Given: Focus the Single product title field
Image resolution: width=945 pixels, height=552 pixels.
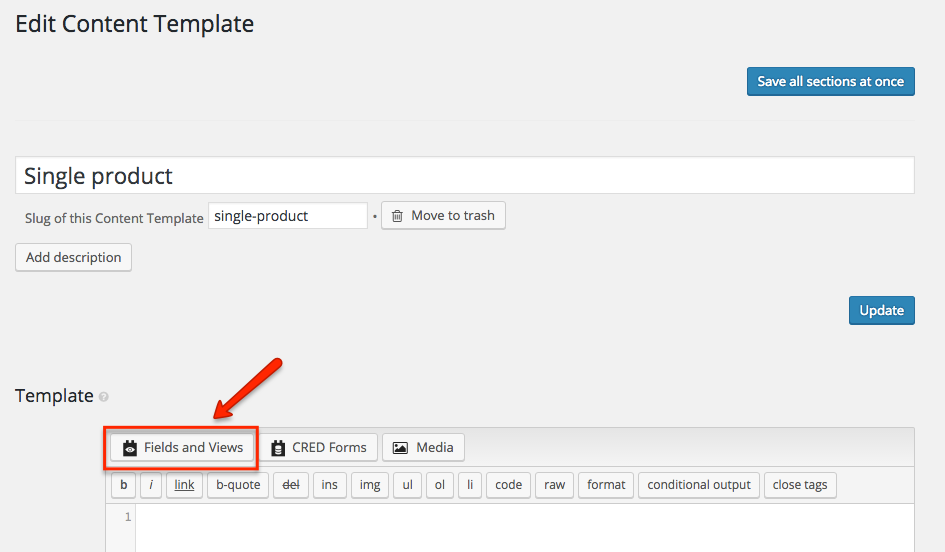Looking at the screenshot, I should click(465, 175).
